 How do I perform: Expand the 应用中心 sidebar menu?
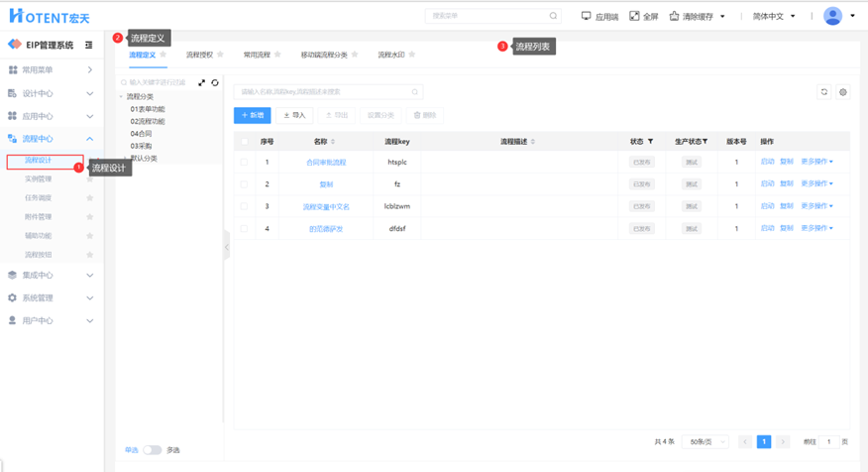pos(51,116)
